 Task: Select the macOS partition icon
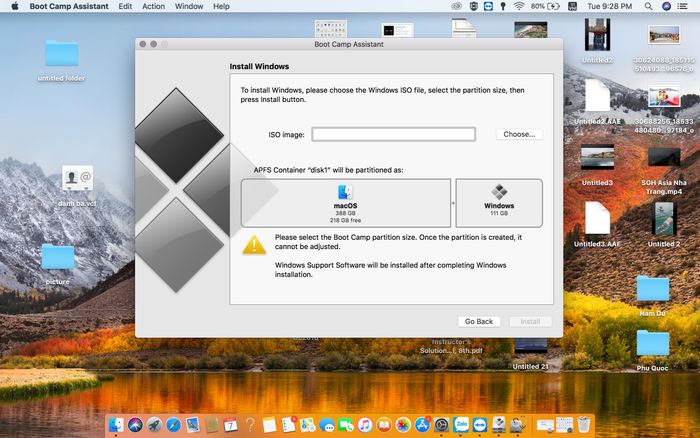coord(345,192)
